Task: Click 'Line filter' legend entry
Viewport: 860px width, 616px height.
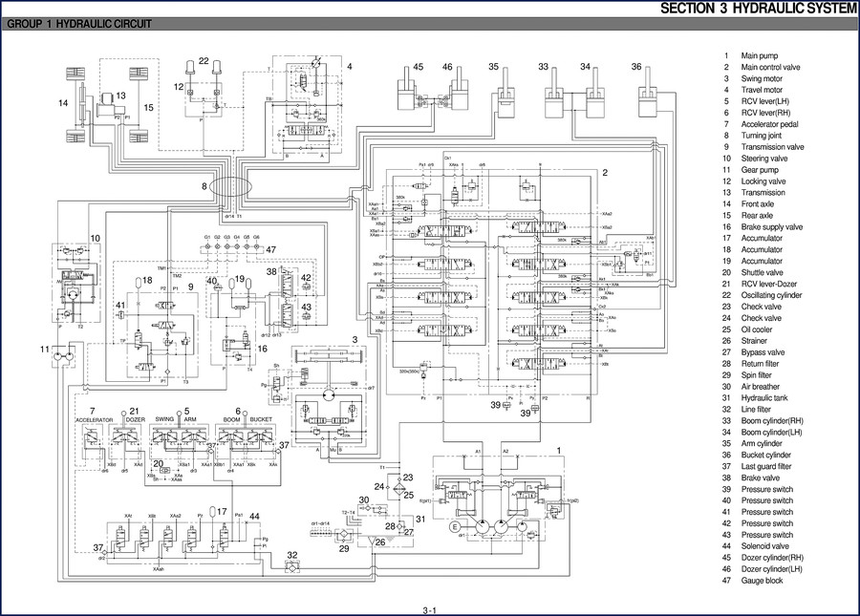Action: point(756,410)
